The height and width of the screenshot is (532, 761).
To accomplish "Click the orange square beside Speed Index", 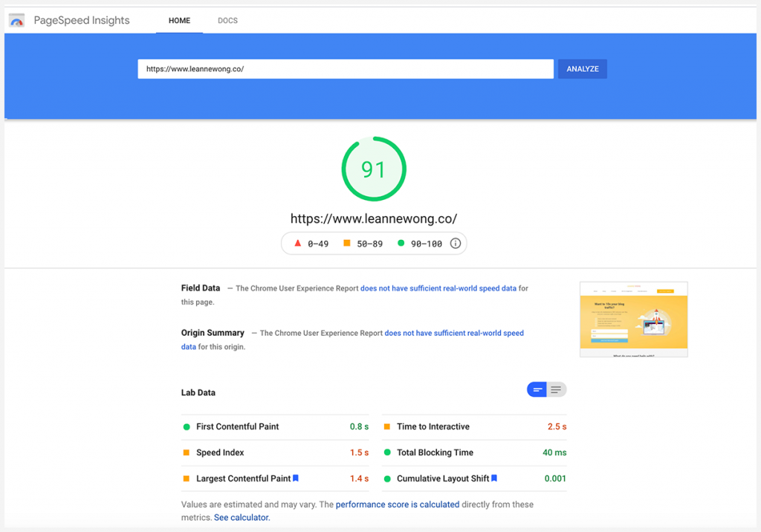I will click(186, 452).
